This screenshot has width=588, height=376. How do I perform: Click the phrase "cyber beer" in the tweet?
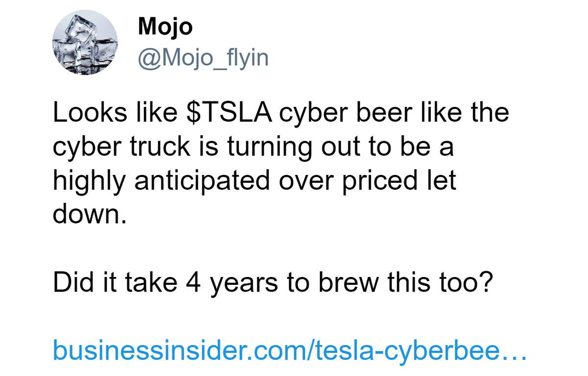click(x=340, y=113)
